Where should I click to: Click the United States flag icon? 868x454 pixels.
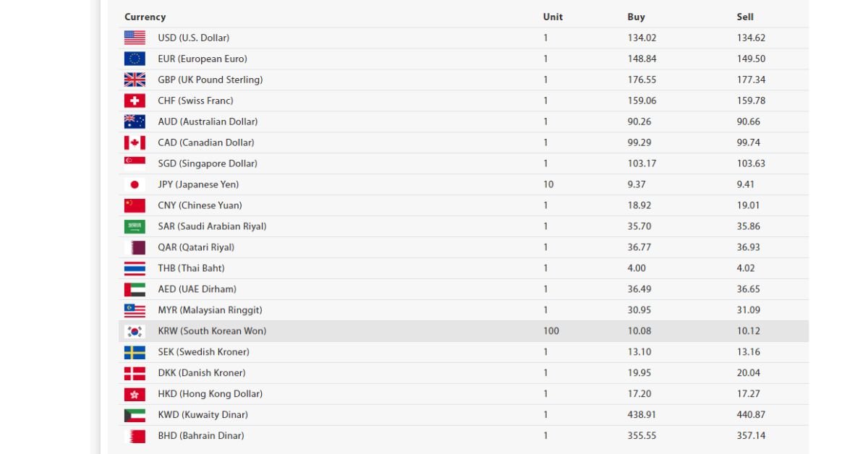pos(135,38)
